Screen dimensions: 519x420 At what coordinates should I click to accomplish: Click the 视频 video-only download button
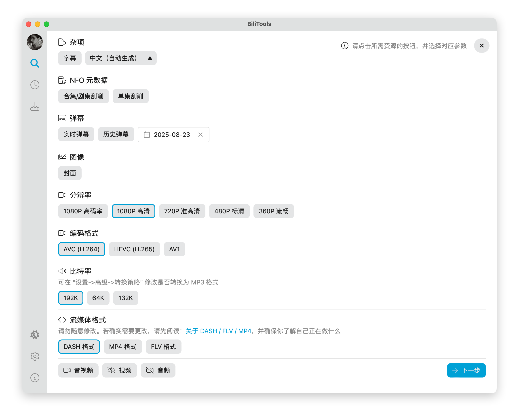point(119,370)
